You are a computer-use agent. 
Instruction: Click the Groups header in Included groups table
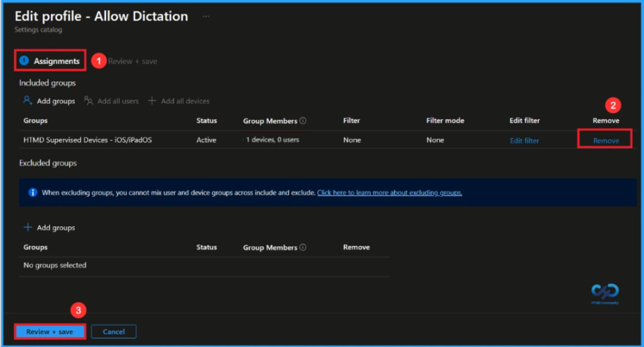(35, 121)
